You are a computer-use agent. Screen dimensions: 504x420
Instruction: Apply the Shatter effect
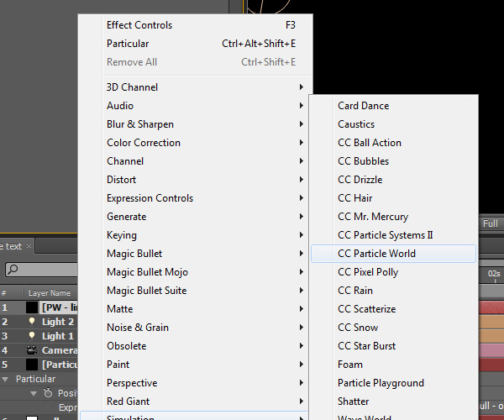393,401
